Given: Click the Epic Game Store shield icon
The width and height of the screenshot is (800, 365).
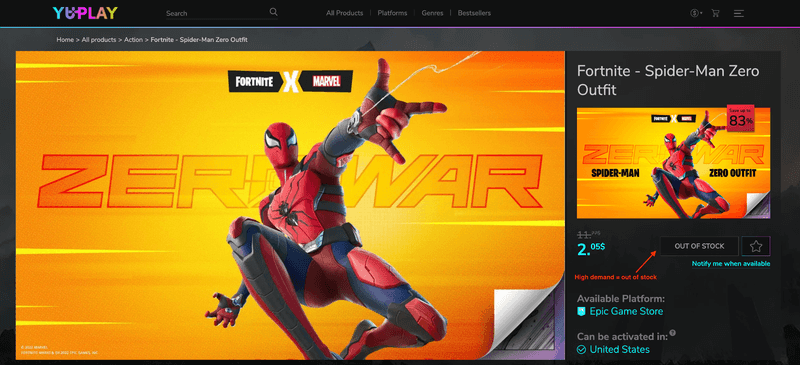Looking at the screenshot, I should (x=581, y=311).
